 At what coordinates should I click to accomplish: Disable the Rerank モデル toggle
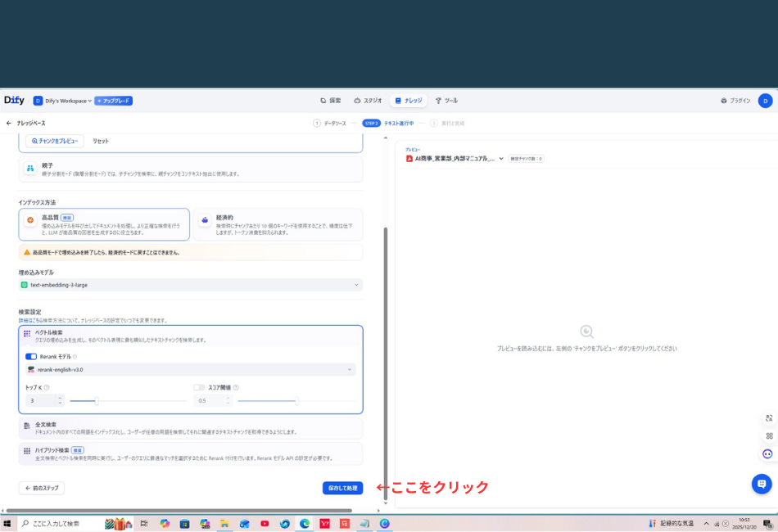[x=30, y=355]
